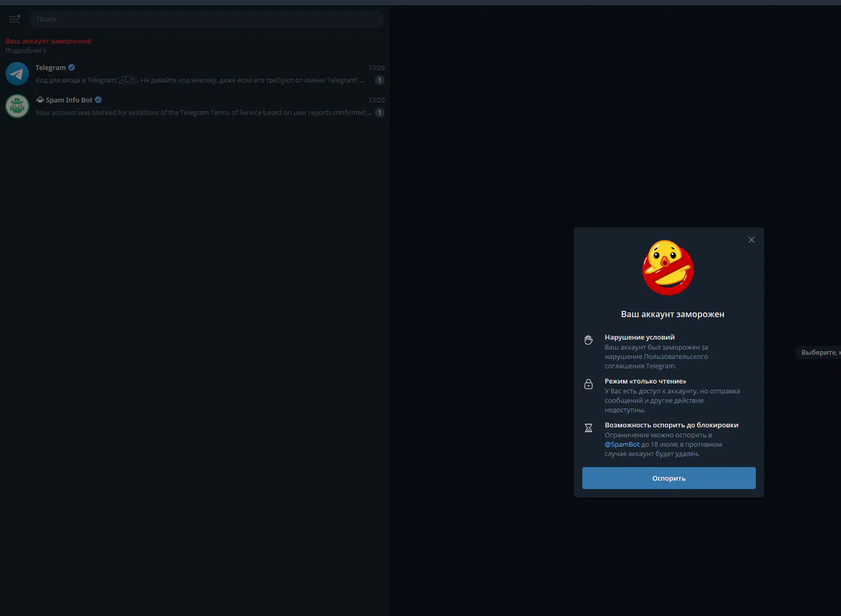This screenshot has height=616, width=841.
Task: Click the Your account was blocked message preview
Action: (204, 113)
